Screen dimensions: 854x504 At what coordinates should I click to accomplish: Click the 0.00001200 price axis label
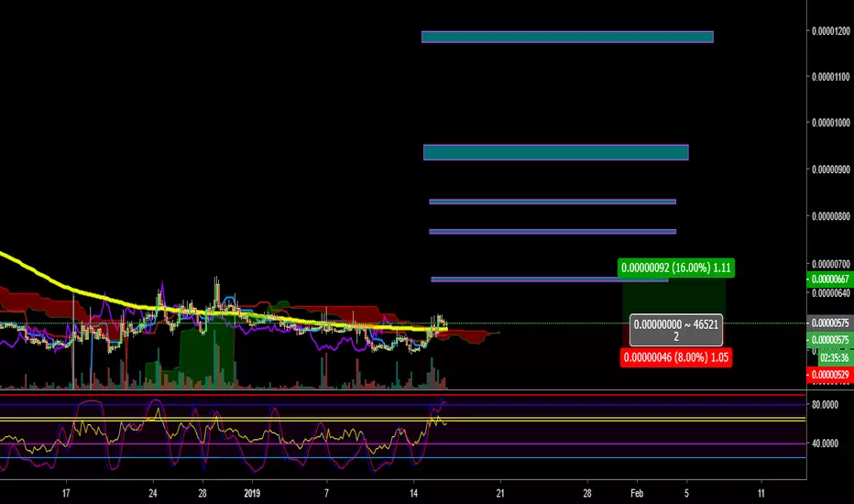[x=830, y=31]
